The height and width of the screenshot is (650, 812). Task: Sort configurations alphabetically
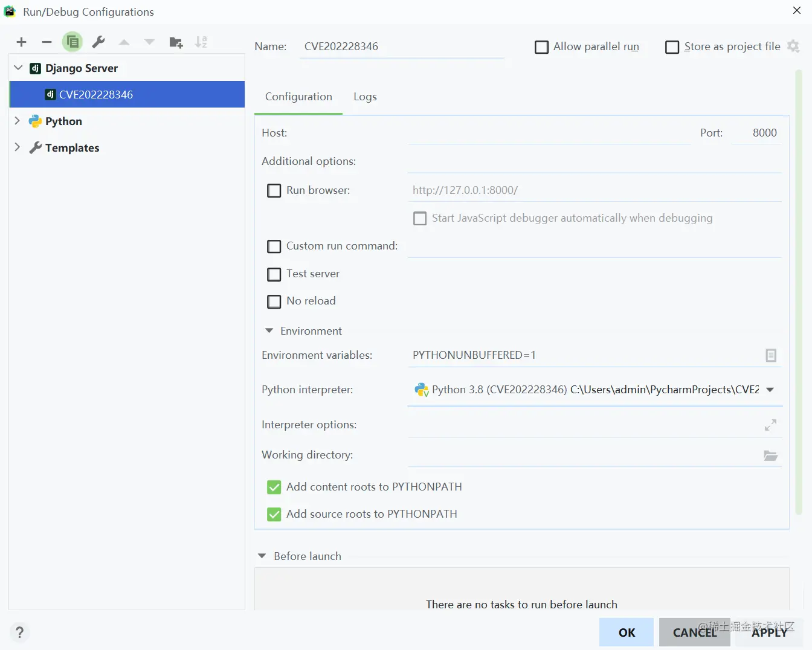201,42
